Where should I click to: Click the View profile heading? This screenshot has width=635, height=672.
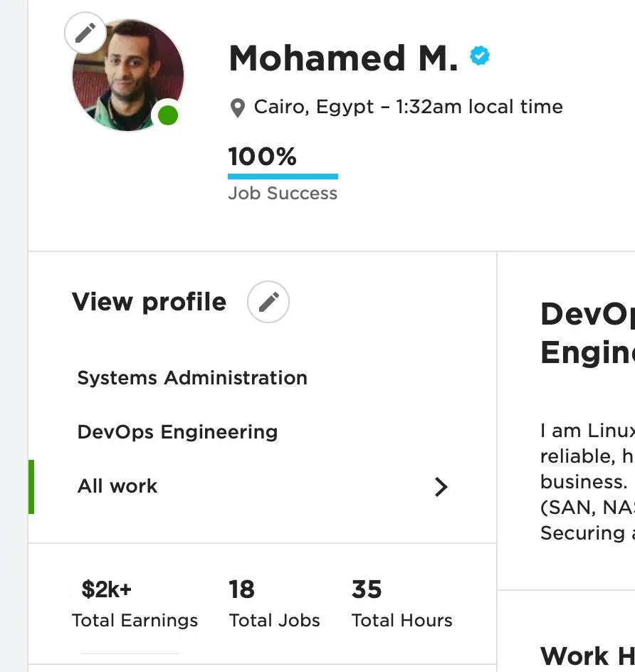(149, 302)
